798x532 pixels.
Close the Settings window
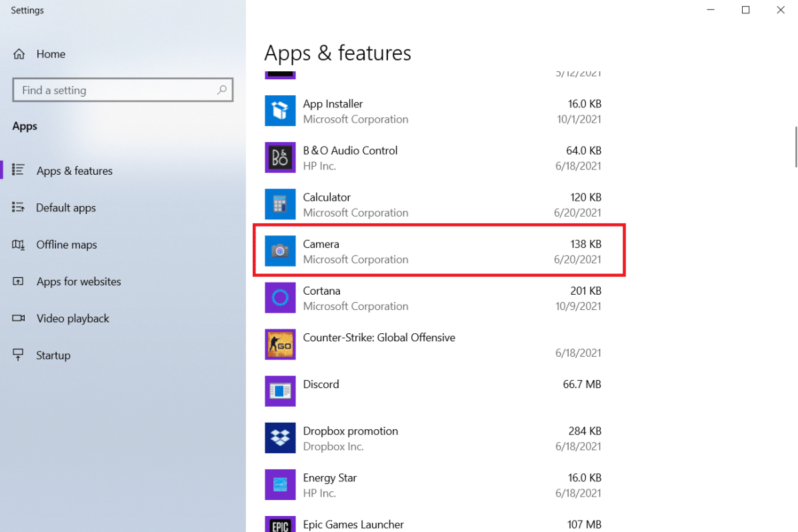(x=781, y=10)
